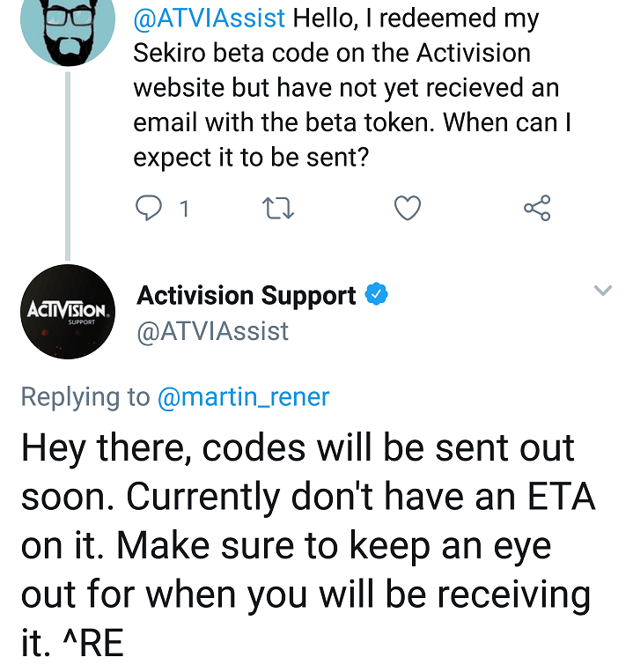Open the @martin_rener reply link
This screenshot has height=672, width=633.
(244, 397)
